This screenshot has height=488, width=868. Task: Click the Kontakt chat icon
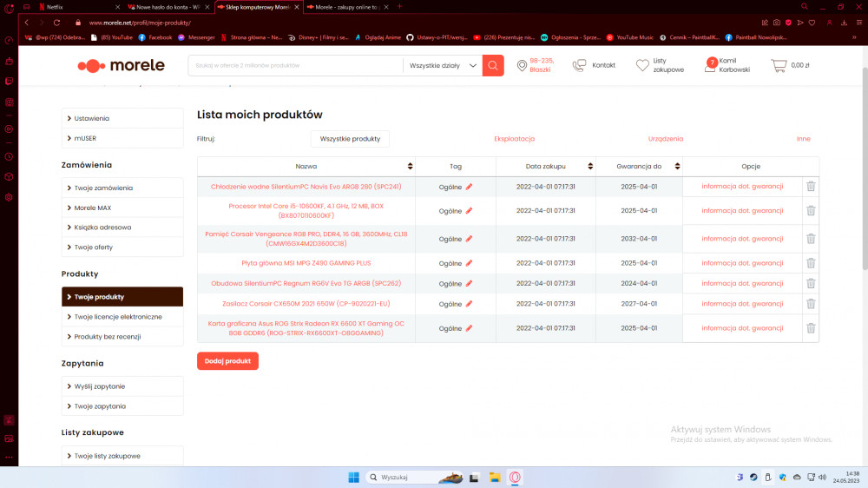click(579, 65)
